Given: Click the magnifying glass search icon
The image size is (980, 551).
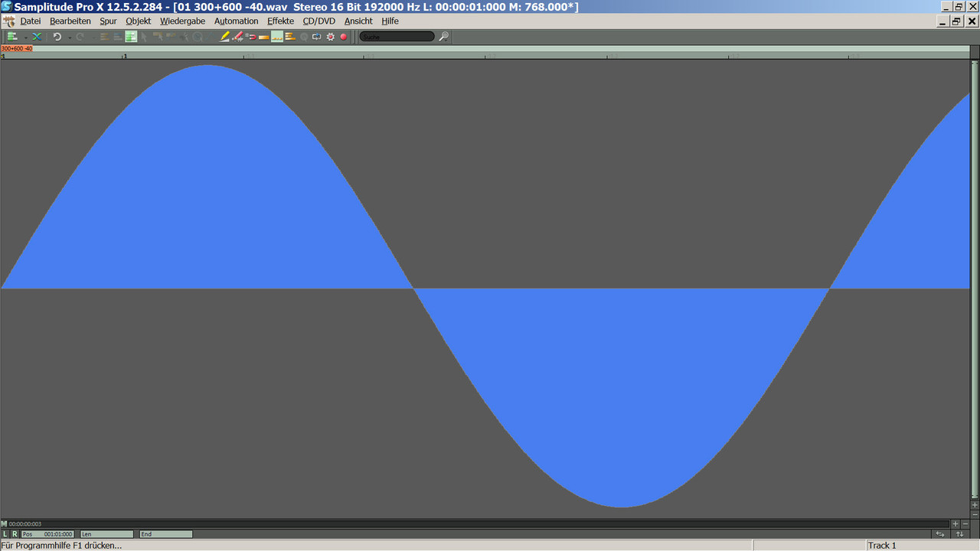Looking at the screenshot, I should 444,36.
